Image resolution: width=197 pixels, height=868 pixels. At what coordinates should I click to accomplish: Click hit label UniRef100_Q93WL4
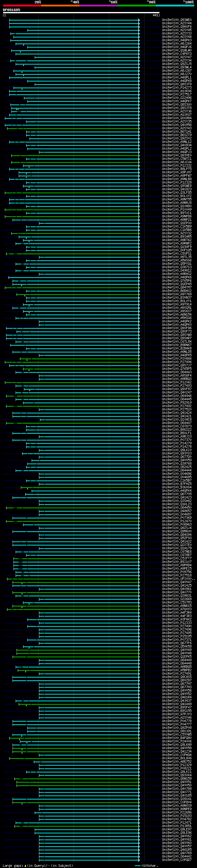[x=177, y=67]
